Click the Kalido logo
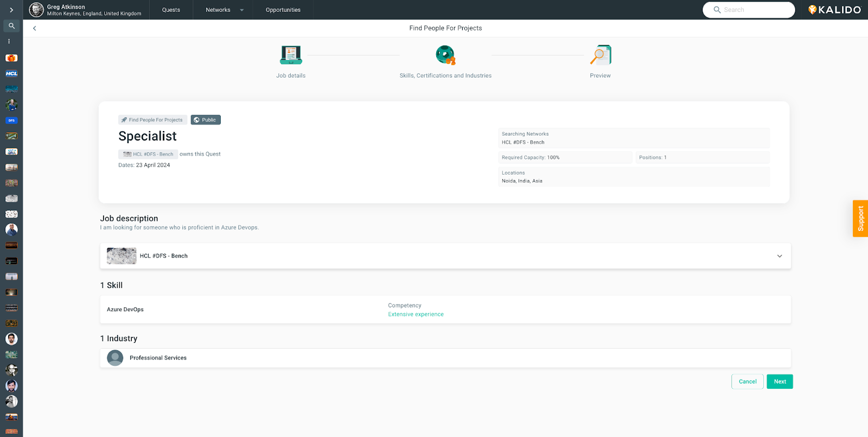868x437 pixels. [x=834, y=10]
